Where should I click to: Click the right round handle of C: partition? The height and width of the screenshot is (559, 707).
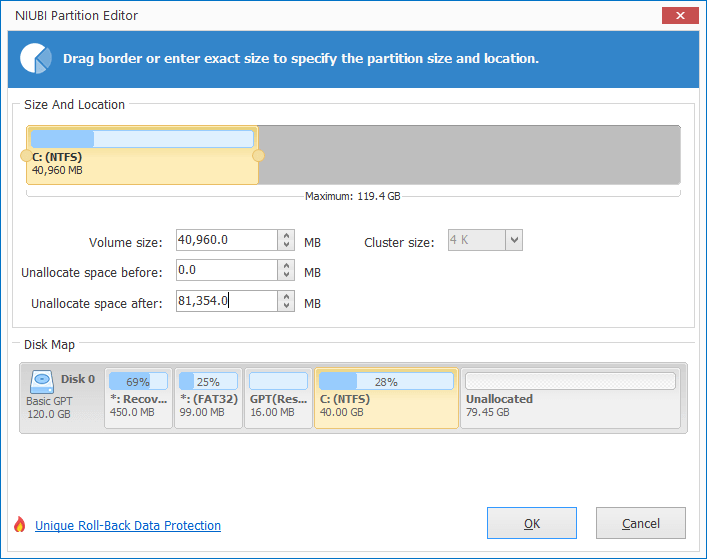(258, 156)
